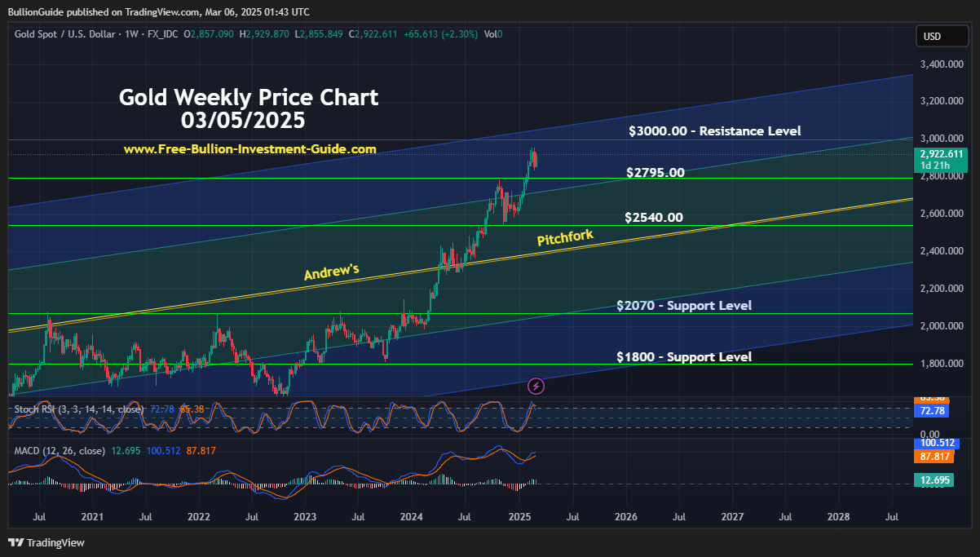Click the 3,000.000 price scale label
Image resolution: width=980 pixels, height=557 pixels.
click(942, 139)
